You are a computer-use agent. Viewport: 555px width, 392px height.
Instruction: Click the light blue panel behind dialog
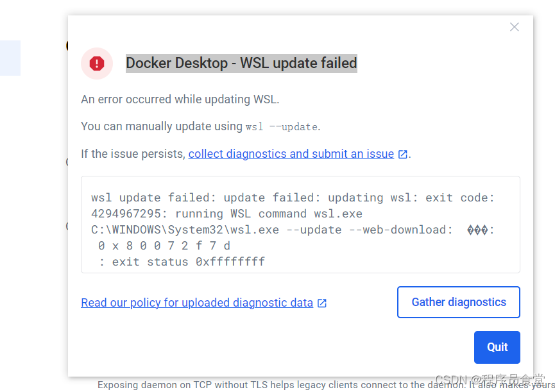(10, 58)
